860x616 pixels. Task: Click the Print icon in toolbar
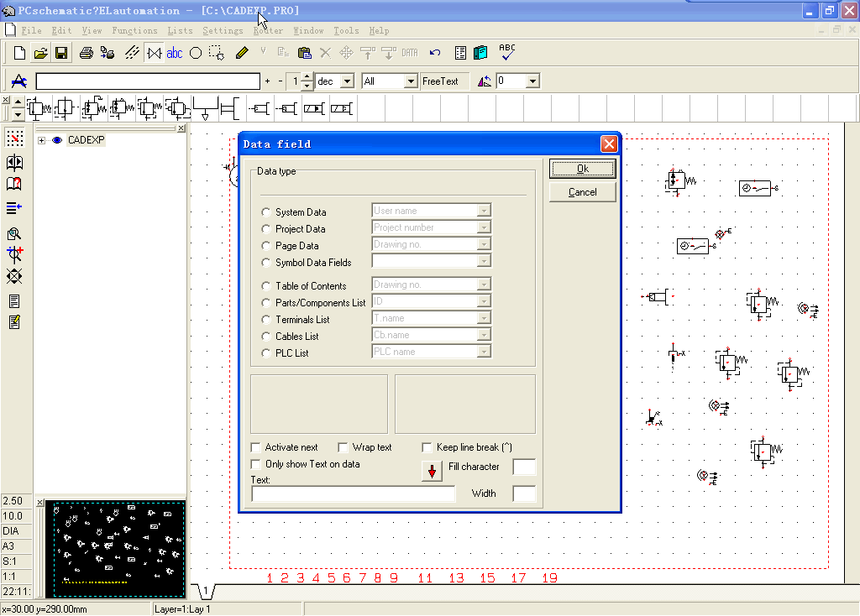click(87, 53)
